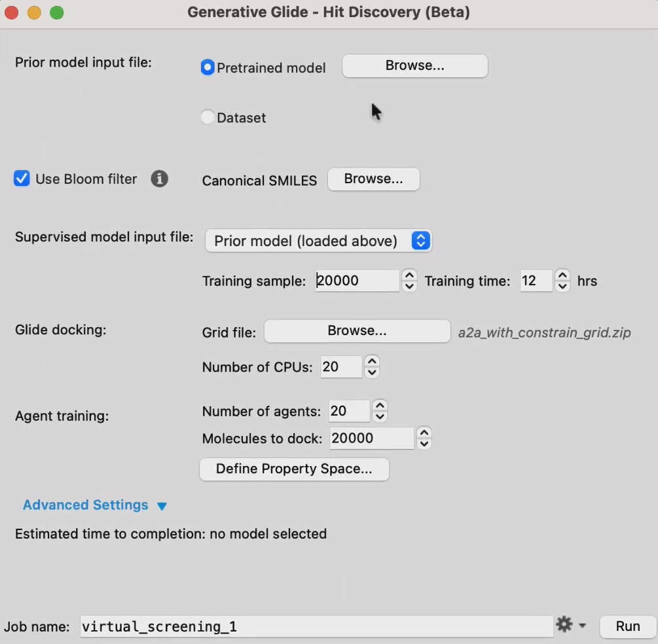Click a2a_with_constrain_grid.zip file name
The width and height of the screenshot is (658, 644).
tap(544, 332)
